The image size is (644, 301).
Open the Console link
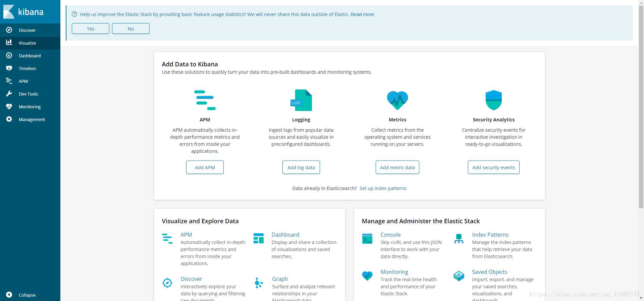coord(390,235)
